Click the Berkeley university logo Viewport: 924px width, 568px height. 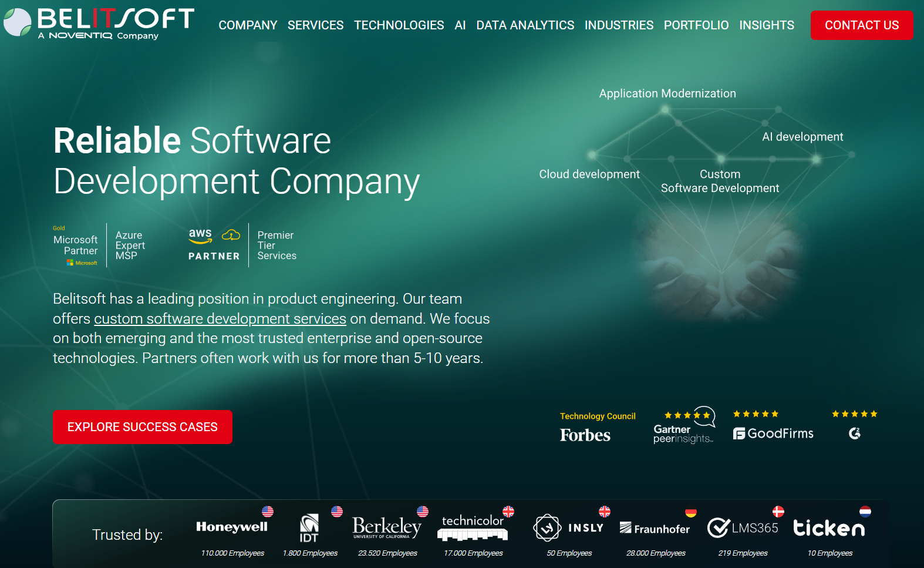tap(387, 527)
